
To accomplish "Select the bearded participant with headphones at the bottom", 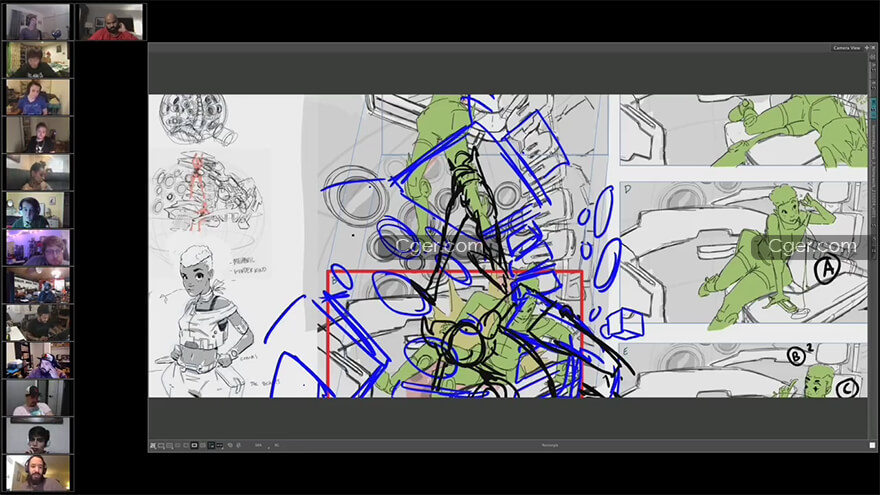I will (38, 473).
